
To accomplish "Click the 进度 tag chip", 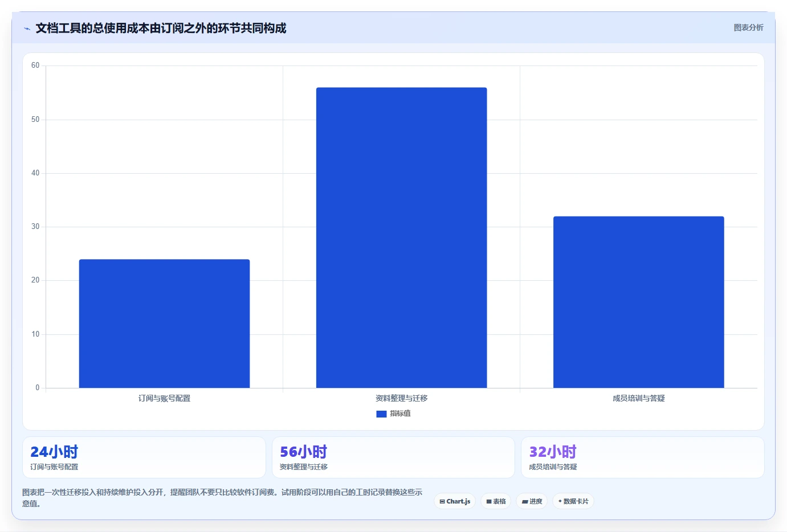I will (532, 501).
